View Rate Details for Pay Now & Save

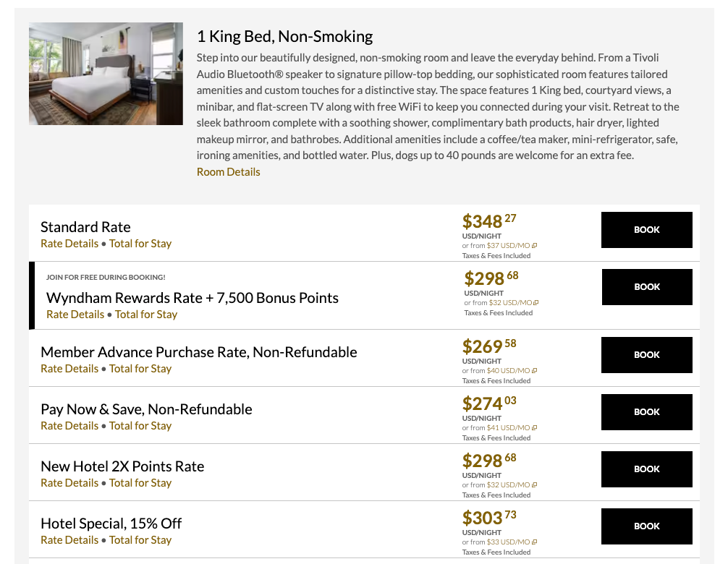(x=69, y=426)
